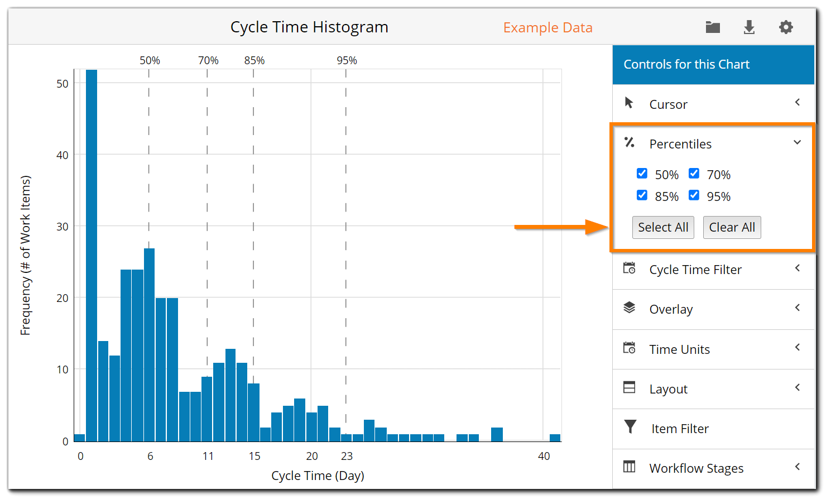
Task: Expand the Workflow Stages section
Action: [797, 467]
